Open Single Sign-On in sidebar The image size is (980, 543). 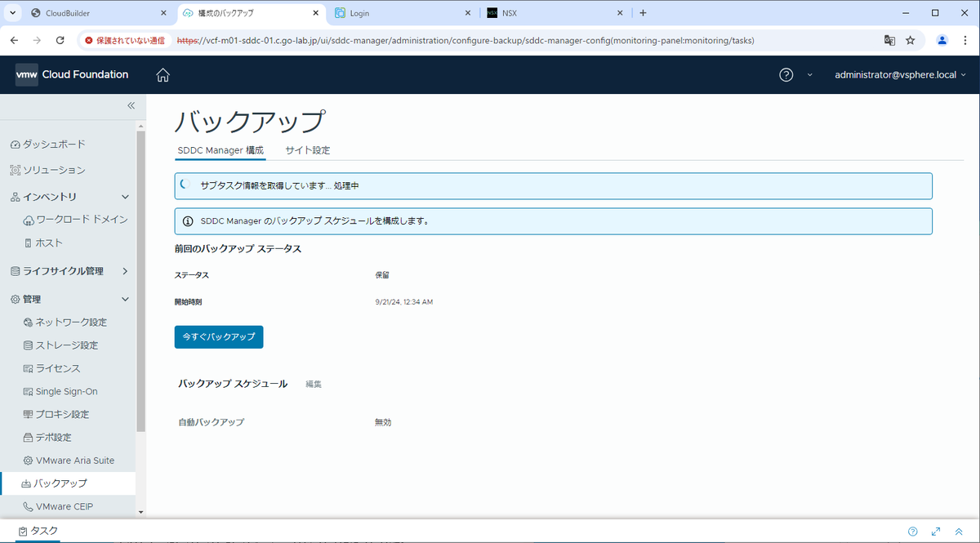[x=60, y=391]
